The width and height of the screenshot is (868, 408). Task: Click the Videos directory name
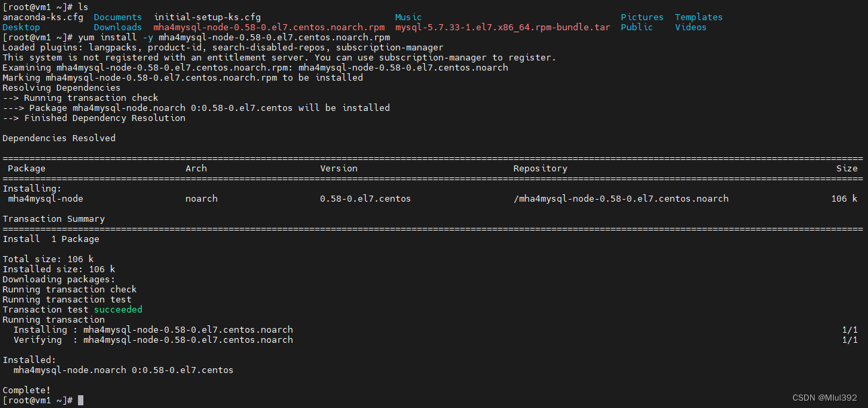point(691,27)
